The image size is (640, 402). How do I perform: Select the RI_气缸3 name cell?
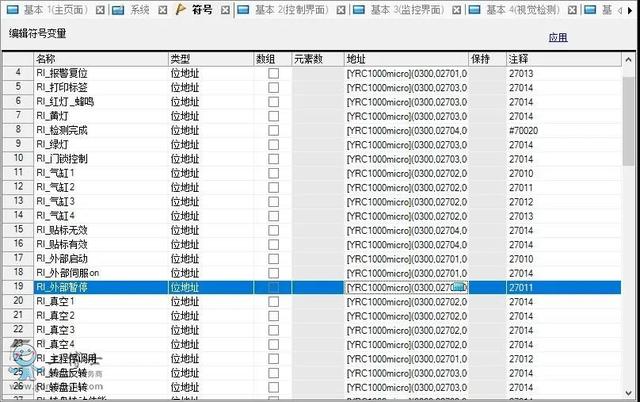click(101, 202)
